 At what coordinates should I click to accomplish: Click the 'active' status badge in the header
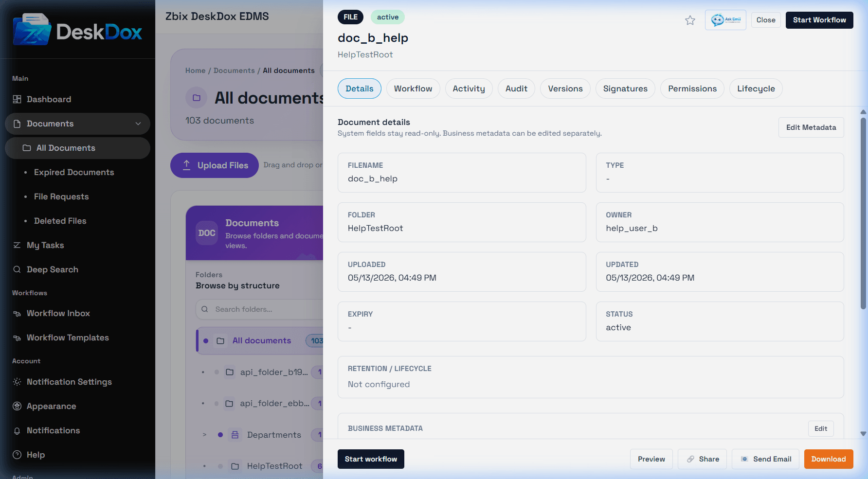point(388,17)
